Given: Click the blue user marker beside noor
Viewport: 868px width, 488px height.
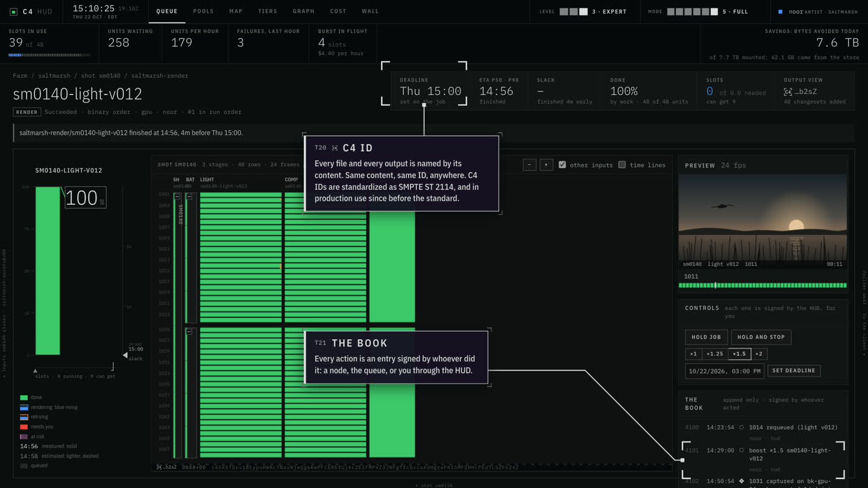Looking at the screenshot, I should (x=781, y=11).
